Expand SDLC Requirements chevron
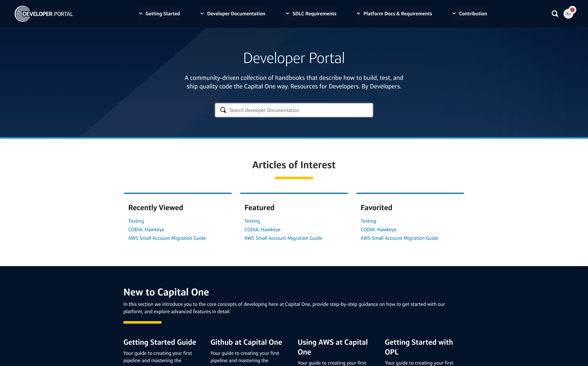This screenshot has height=366, width=588. tap(287, 14)
